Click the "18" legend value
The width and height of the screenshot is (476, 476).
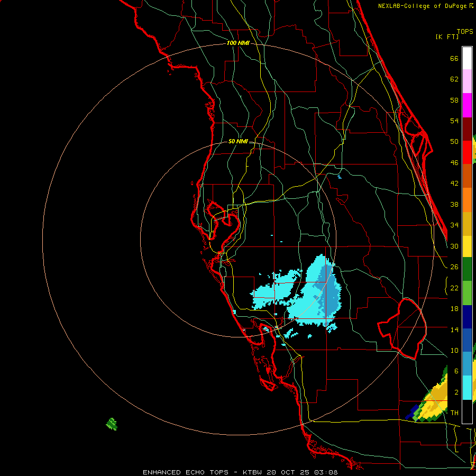(x=454, y=309)
